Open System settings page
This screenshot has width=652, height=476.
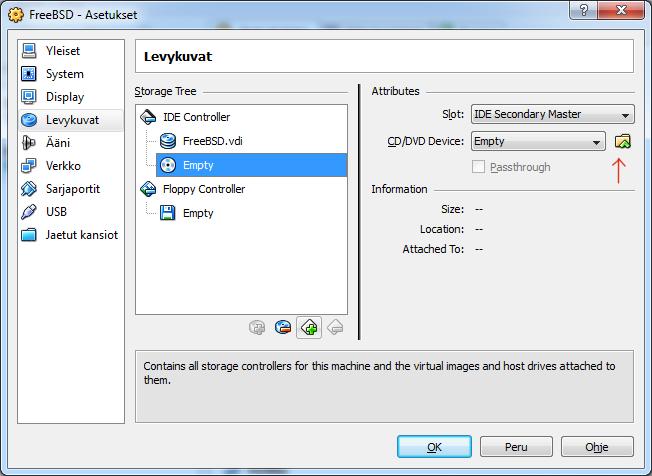[x=71, y=74]
